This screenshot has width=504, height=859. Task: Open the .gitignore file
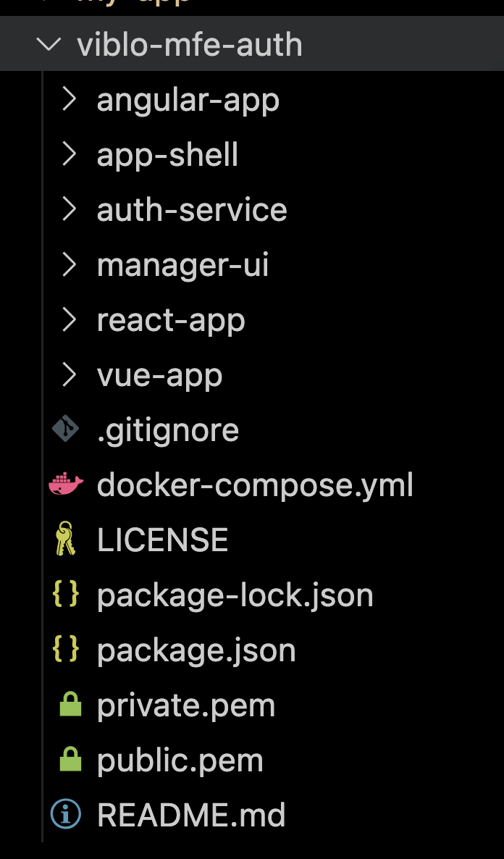coord(168,429)
